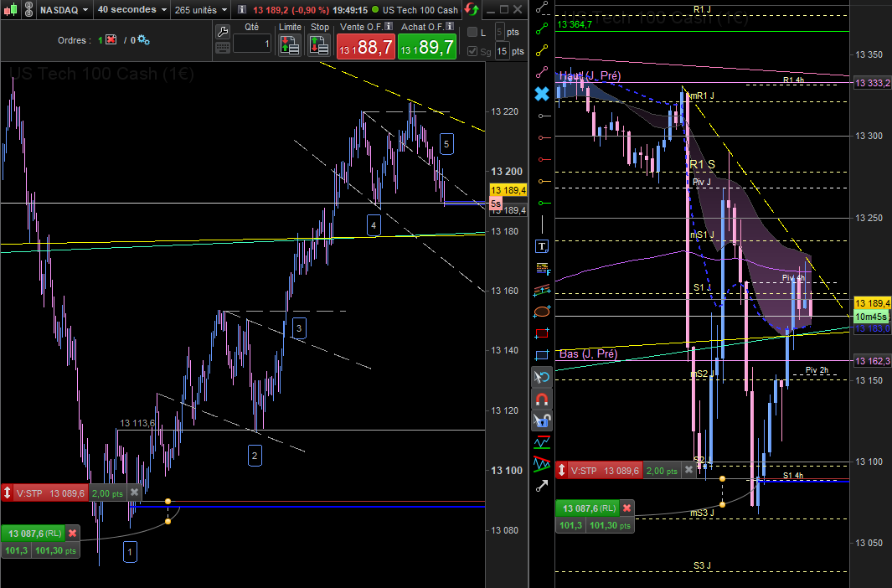This screenshot has height=588, width=892.
Task: Click the 13 364,7 green level label
Action: [575, 24]
